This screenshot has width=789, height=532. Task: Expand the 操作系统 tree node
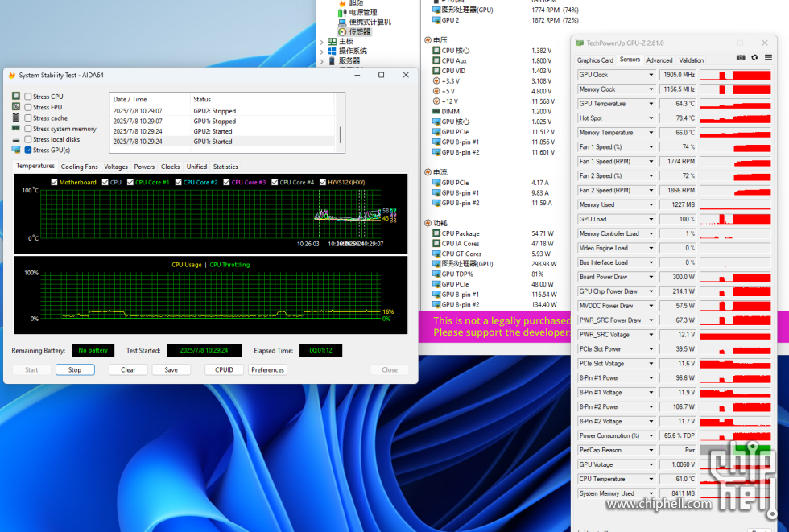321,52
